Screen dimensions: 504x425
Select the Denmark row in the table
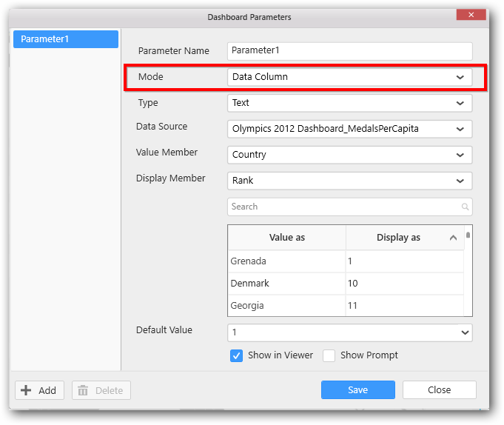pyautogui.click(x=286, y=284)
